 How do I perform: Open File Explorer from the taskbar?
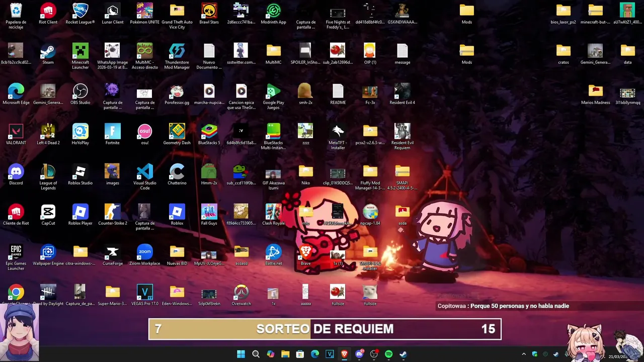coord(285,354)
